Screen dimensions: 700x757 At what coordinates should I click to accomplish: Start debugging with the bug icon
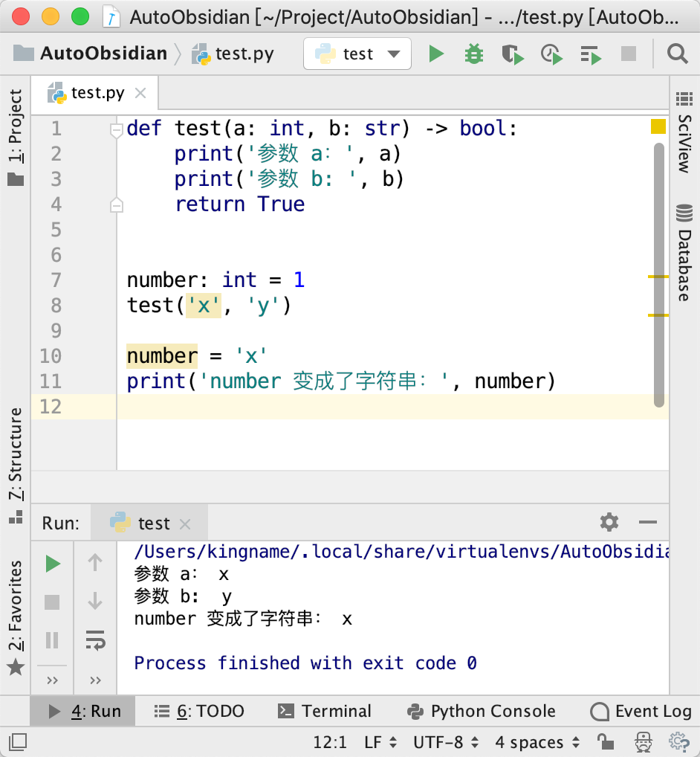point(474,54)
